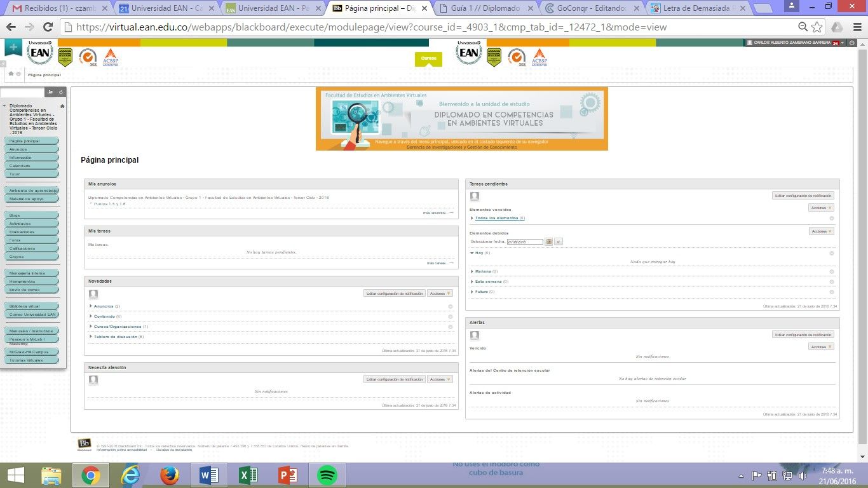Open Acciones dropdown in Novedades panel
This screenshot has width=868, height=488.
click(x=440, y=294)
